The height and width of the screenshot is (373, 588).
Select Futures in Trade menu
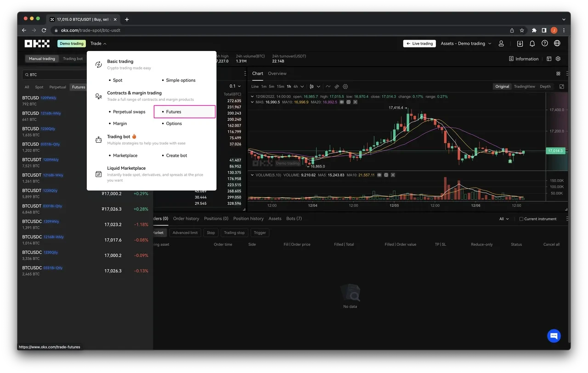pos(185,112)
